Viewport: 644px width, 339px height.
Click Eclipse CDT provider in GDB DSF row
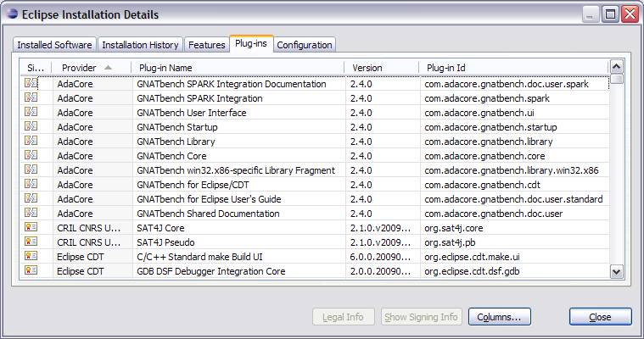(x=81, y=271)
